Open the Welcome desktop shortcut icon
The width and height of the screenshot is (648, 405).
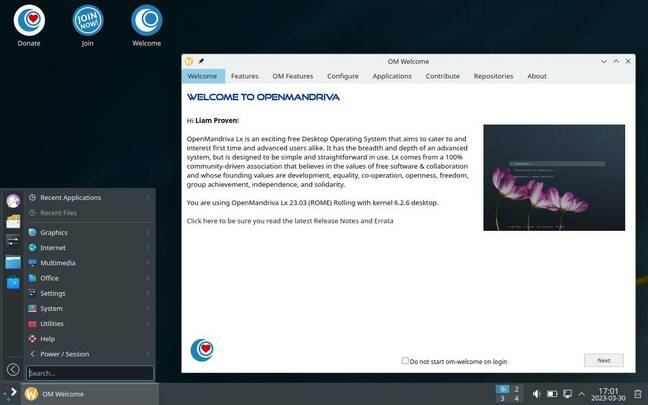coord(147,21)
